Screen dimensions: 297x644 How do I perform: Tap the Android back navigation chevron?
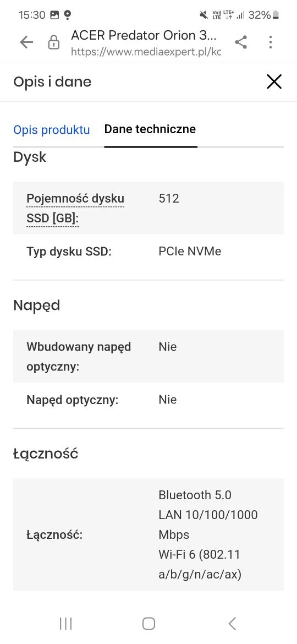[232, 624]
